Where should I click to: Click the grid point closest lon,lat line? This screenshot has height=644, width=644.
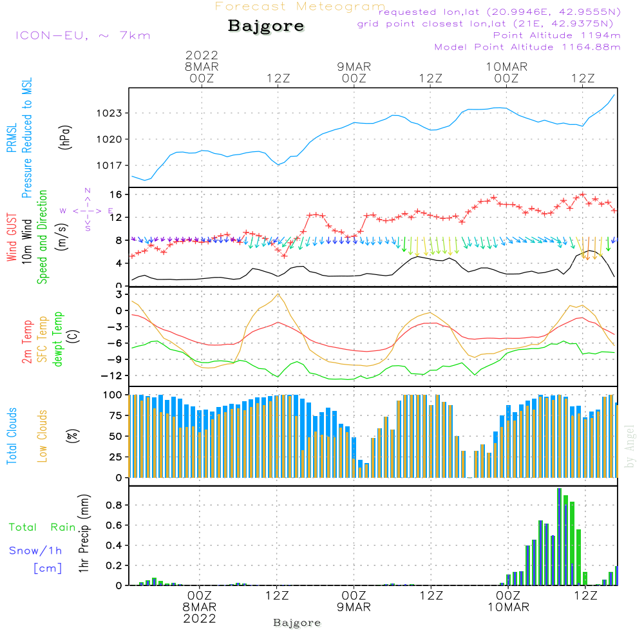pos(485,24)
